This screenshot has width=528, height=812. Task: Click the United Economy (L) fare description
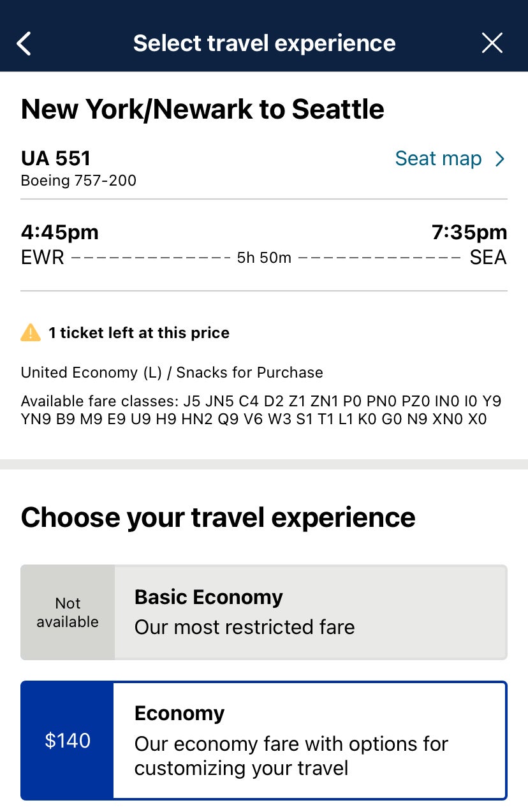tap(172, 372)
